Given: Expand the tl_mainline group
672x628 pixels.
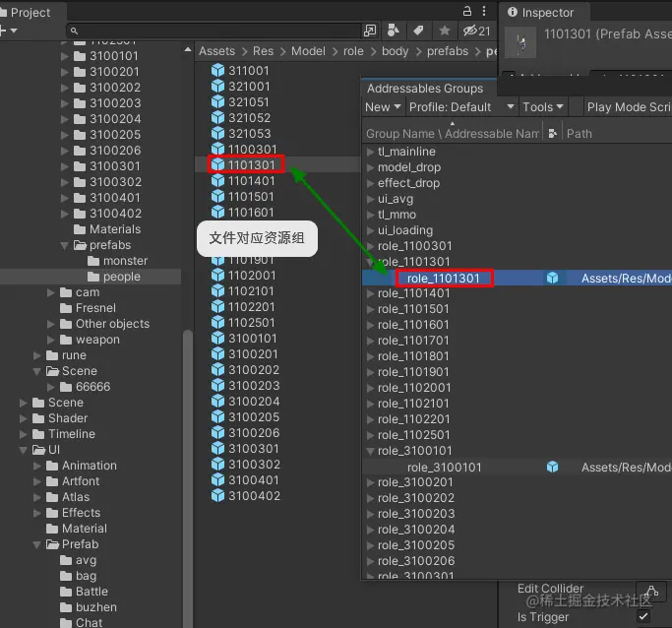Looking at the screenshot, I should (370, 152).
